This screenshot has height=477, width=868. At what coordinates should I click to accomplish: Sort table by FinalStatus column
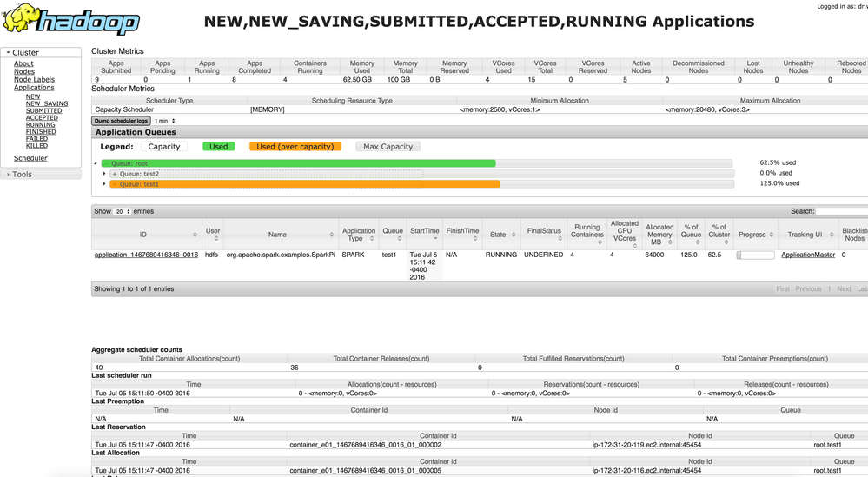click(544, 235)
